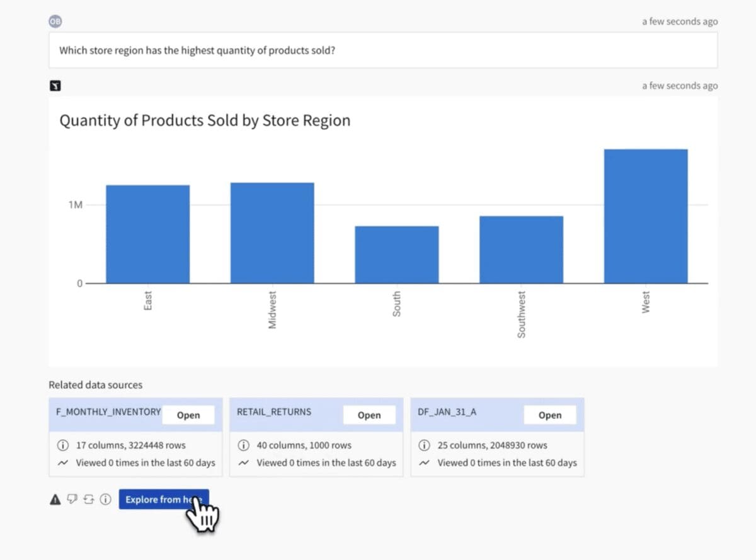Click the info icon beside Explore from here
Screen dimensions: 756x560
point(105,500)
